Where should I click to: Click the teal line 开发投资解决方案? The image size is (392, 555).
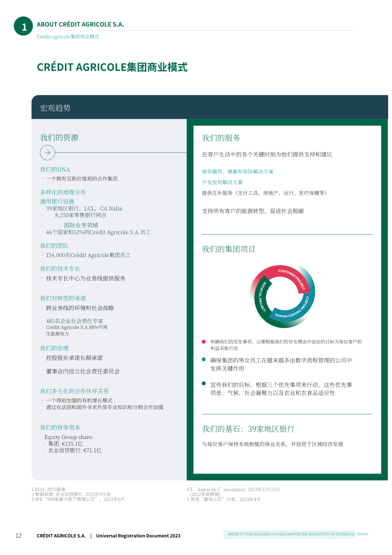(222, 182)
